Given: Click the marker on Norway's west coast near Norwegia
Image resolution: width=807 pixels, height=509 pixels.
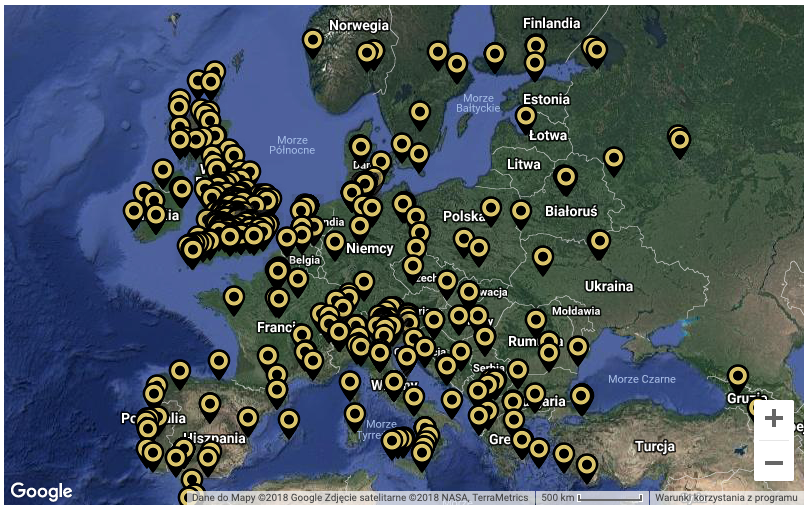Looking at the screenshot, I should [x=313, y=43].
